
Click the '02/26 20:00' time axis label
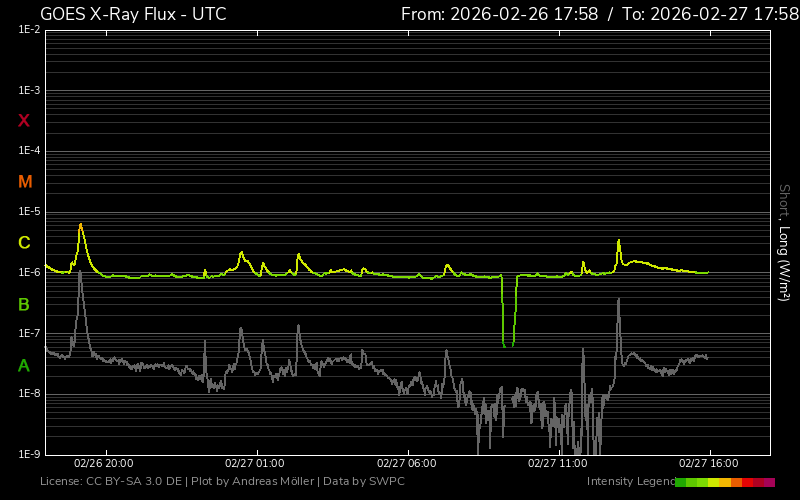pyautogui.click(x=104, y=463)
